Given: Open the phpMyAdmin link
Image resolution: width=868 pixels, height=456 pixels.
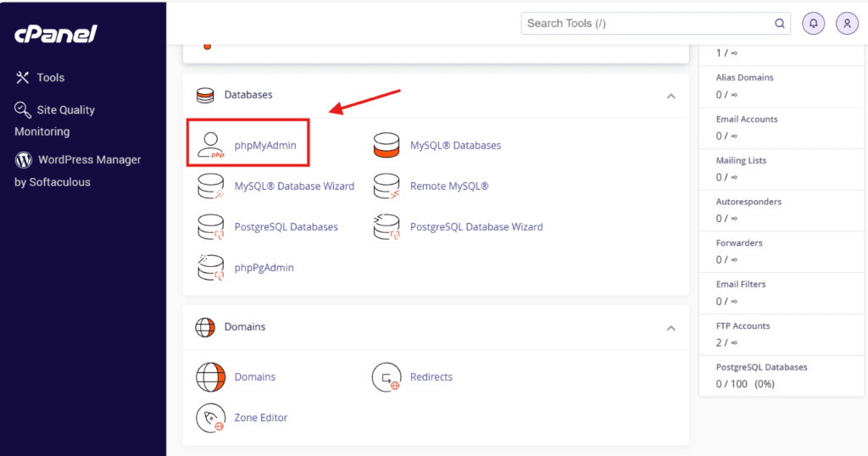Looking at the screenshot, I should click(x=265, y=145).
